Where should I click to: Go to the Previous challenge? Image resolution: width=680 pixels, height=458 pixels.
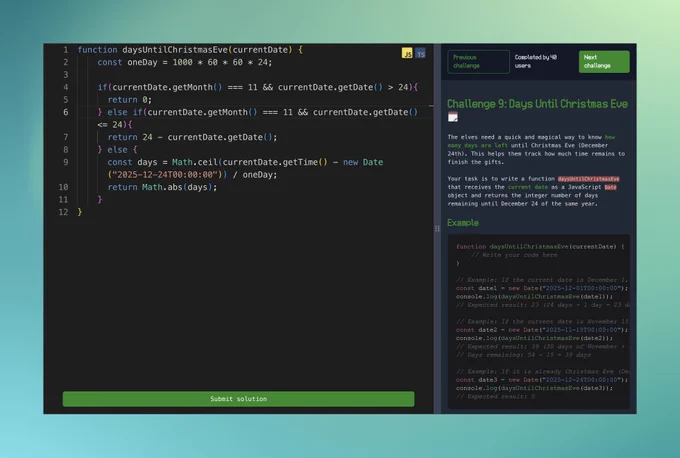coord(478,62)
